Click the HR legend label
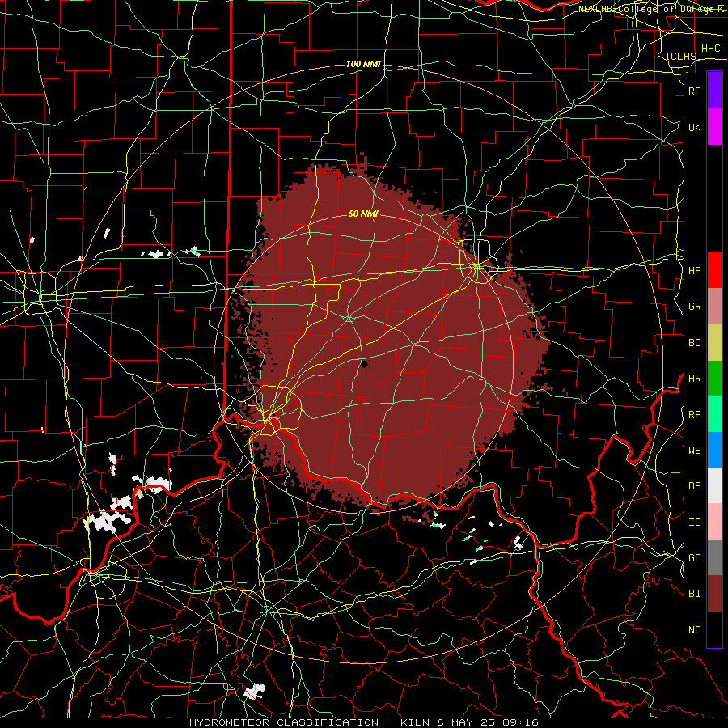Image resolution: width=728 pixels, height=728 pixels. coord(694,379)
